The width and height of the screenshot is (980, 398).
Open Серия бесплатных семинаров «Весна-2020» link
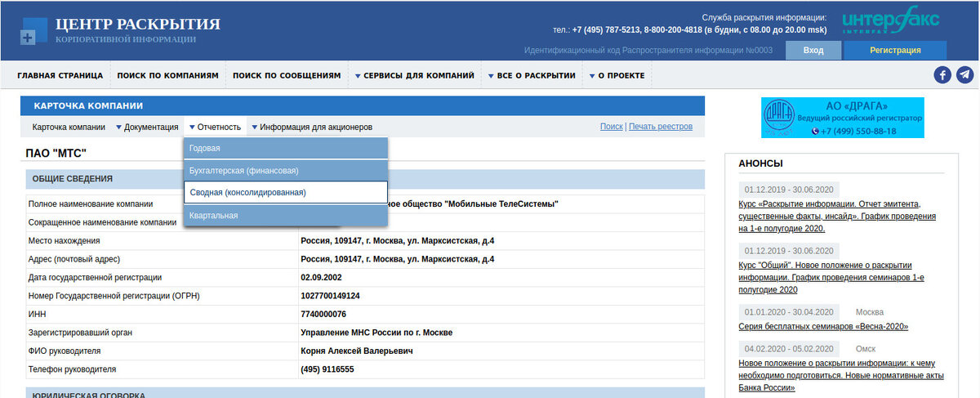(x=823, y=326)
